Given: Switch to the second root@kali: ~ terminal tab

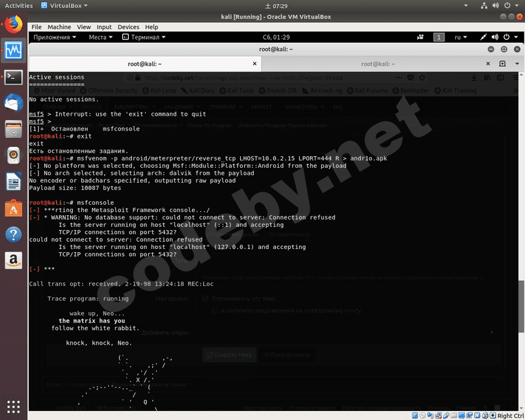Looking at the screenshot, I should pyautogui.click(x=378, y=64).
